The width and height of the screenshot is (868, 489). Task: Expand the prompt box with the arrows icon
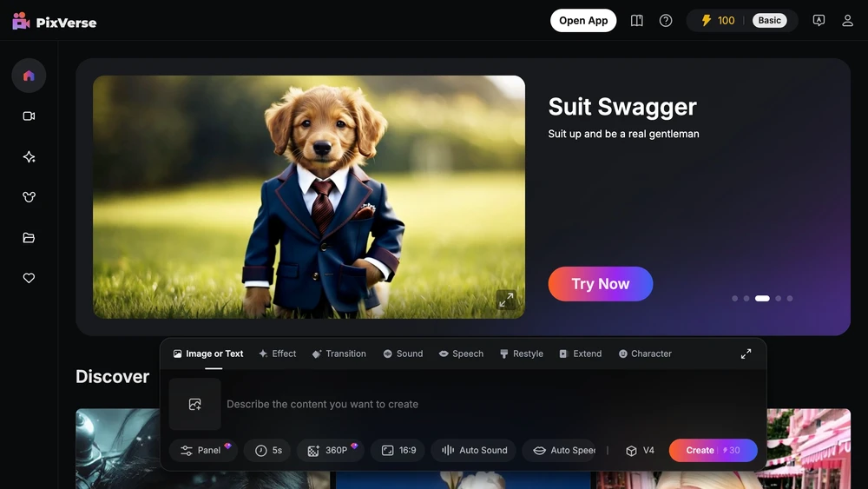tap(746, 354)
